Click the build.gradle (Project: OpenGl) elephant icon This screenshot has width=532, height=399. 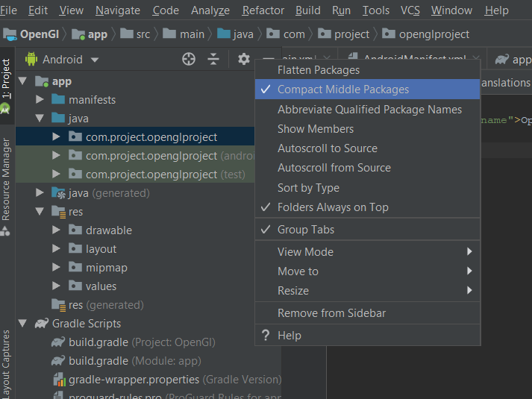pyautogui.click(x=58, y=342)
